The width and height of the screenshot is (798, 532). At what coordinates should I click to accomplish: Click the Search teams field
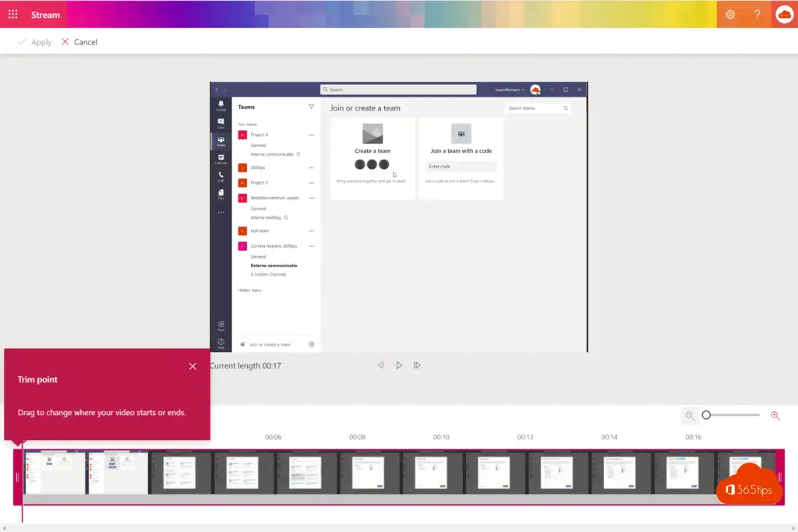538,107
